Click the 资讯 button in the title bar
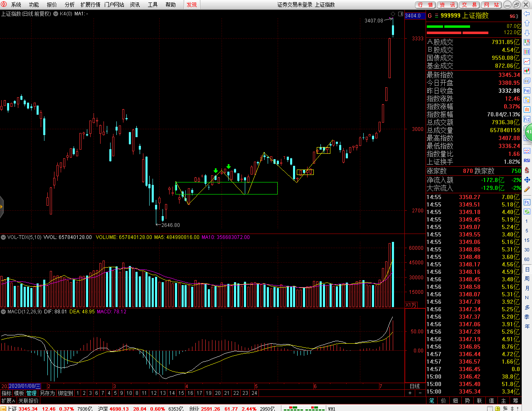Screen dimensions: 532x411 [x=447, y=5]
